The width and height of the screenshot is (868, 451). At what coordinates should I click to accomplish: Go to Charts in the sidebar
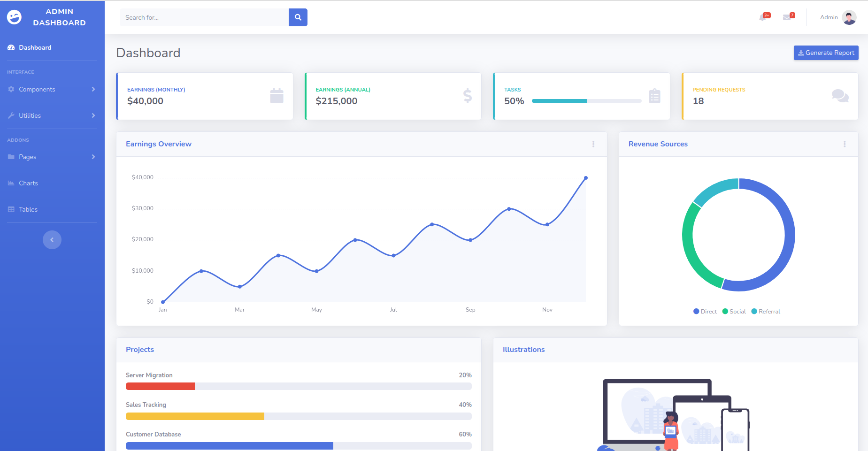28,183
